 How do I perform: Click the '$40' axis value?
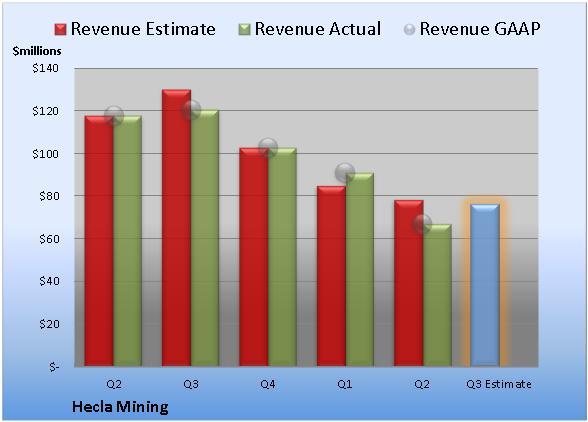(49, 281)
